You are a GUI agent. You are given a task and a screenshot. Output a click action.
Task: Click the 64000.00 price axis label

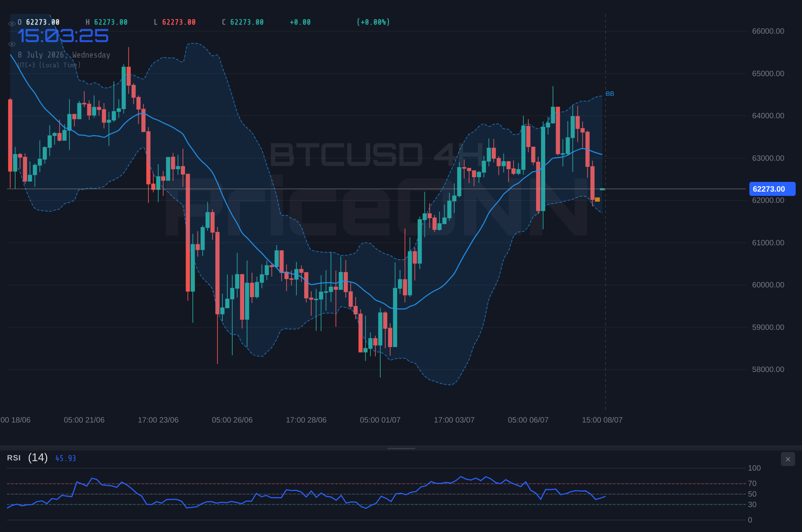[x=768, y=116]
